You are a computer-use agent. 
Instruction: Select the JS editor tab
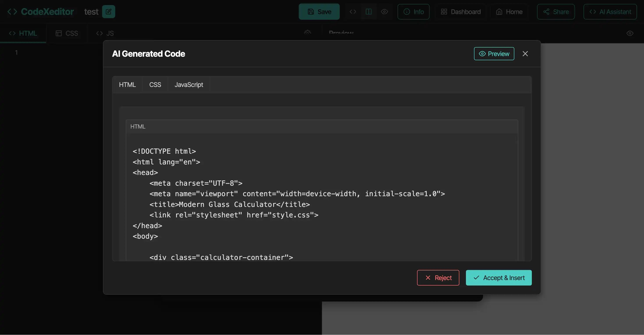tap(105, 33)
